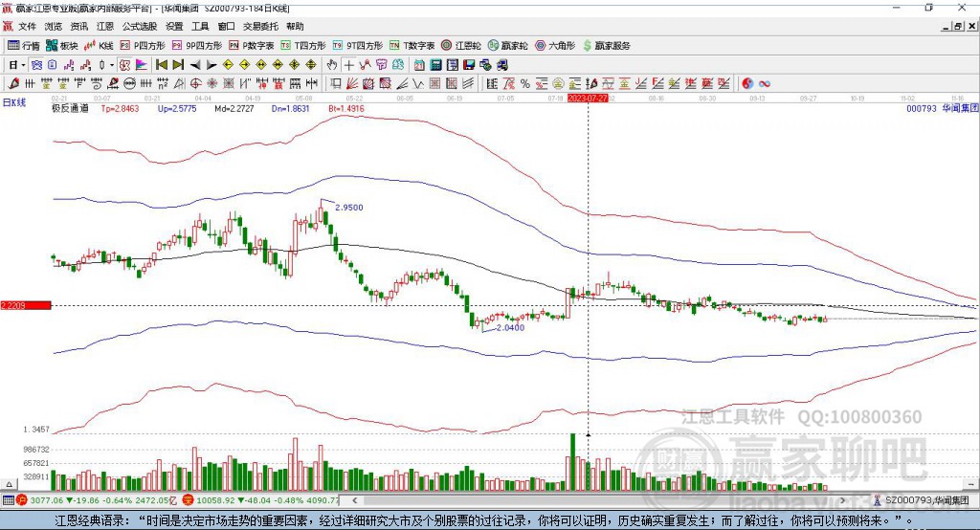
Task: Click the red save-disk icon
Action: [x=469, y=65]
